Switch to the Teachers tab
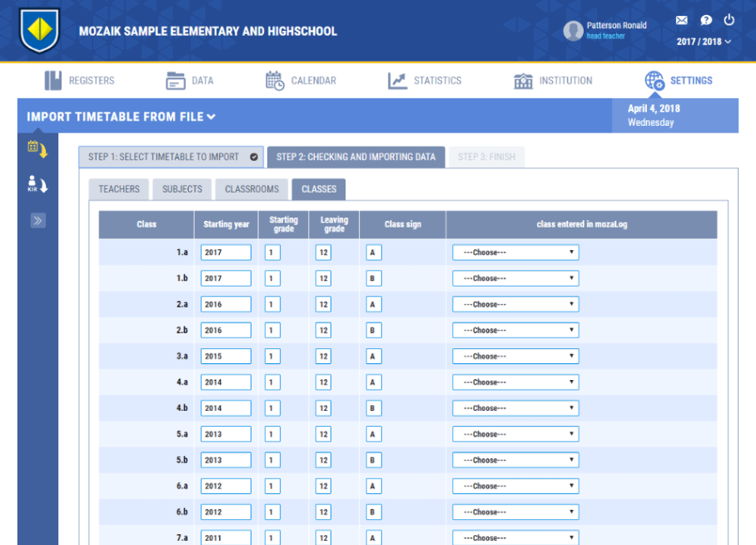 pyautogui.click(x=119, y=189)
